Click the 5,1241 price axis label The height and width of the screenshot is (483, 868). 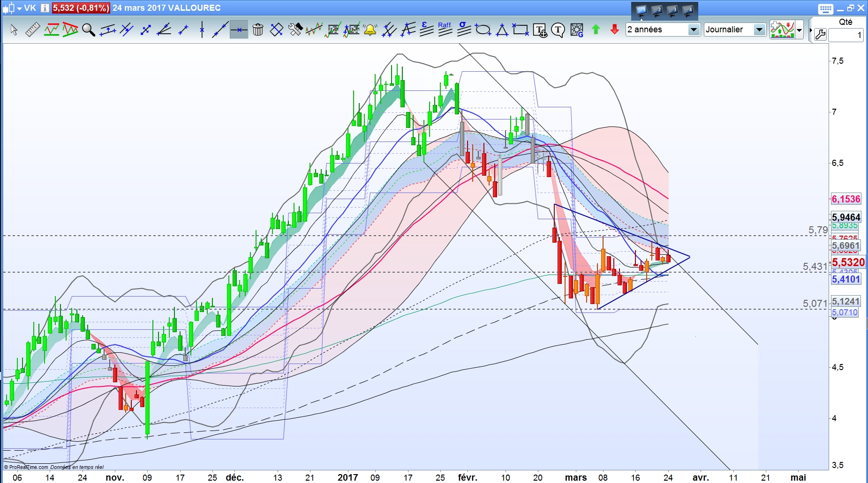tap(846, 301)
